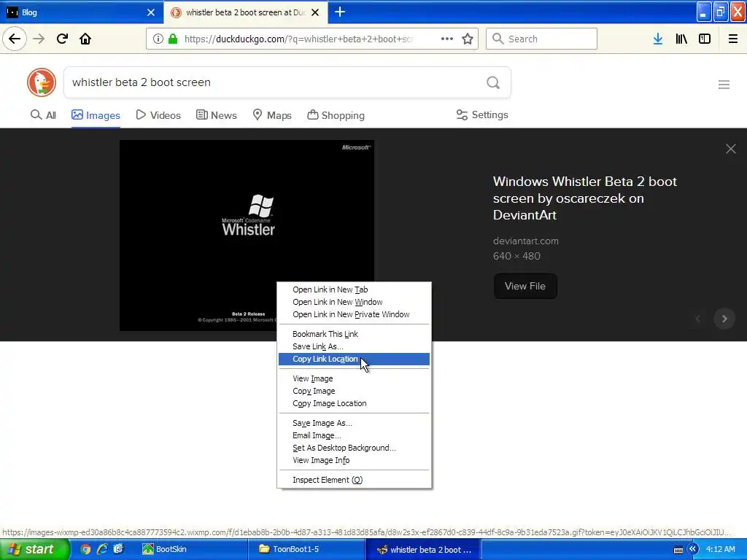Open DuckDuckGo Settings dropdown

tap(482, 114)
